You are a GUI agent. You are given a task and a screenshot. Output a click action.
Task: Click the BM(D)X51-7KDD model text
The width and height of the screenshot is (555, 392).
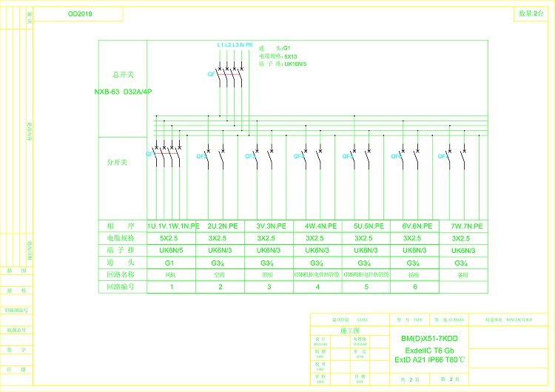click(x=429, y=339)
